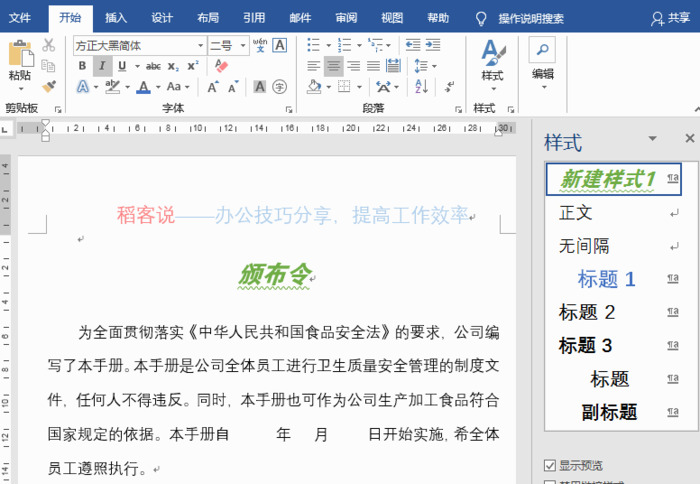Screen dimensions: 700x484
Task: Click the enclosed character icon
Action: coord(279,87)
